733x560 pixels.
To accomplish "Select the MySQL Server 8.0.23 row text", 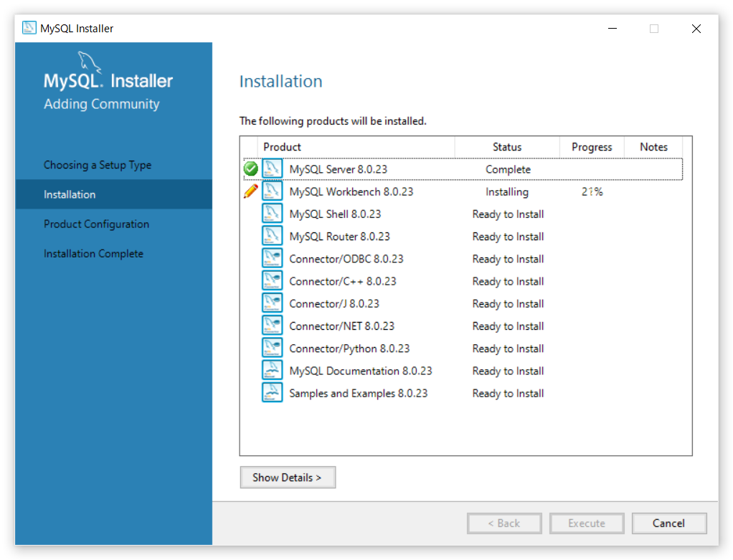I will (x=339, y=169).
